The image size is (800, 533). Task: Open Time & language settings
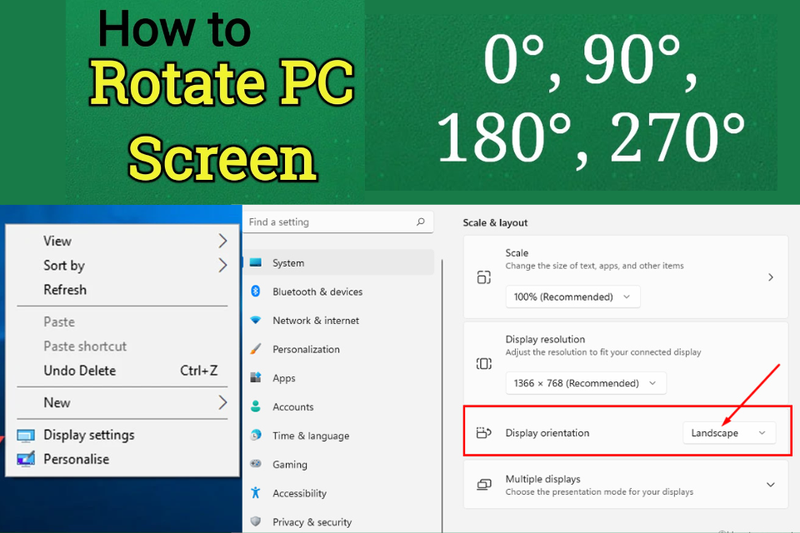(339, 436)
